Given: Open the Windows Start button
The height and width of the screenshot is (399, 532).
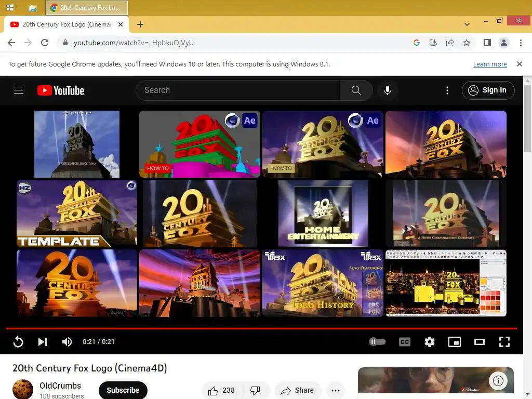Looking at the screenshot, I should pos(10,7).
